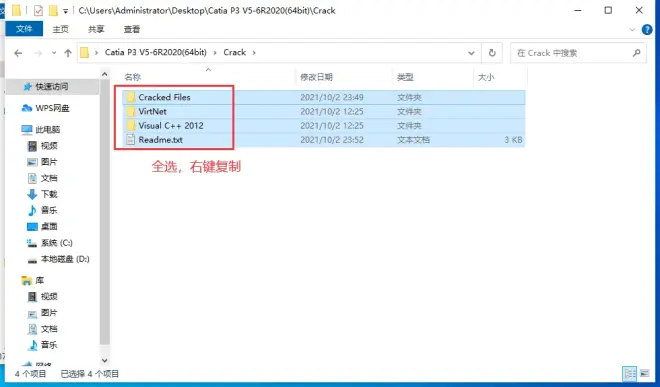Click Catia P3 V5-6R2020(64bit) breadcrumb
Viewport: 660px width, 387px height.
[156, 52]
